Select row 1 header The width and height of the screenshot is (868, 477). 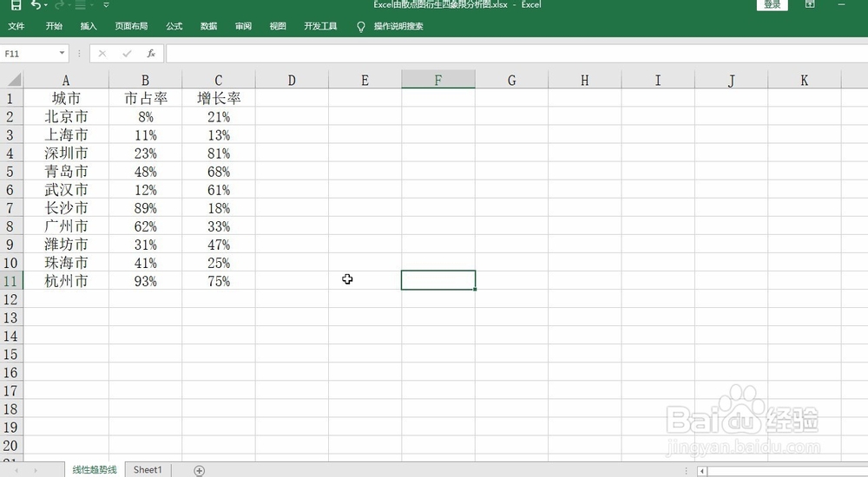[x=11, y=99]
